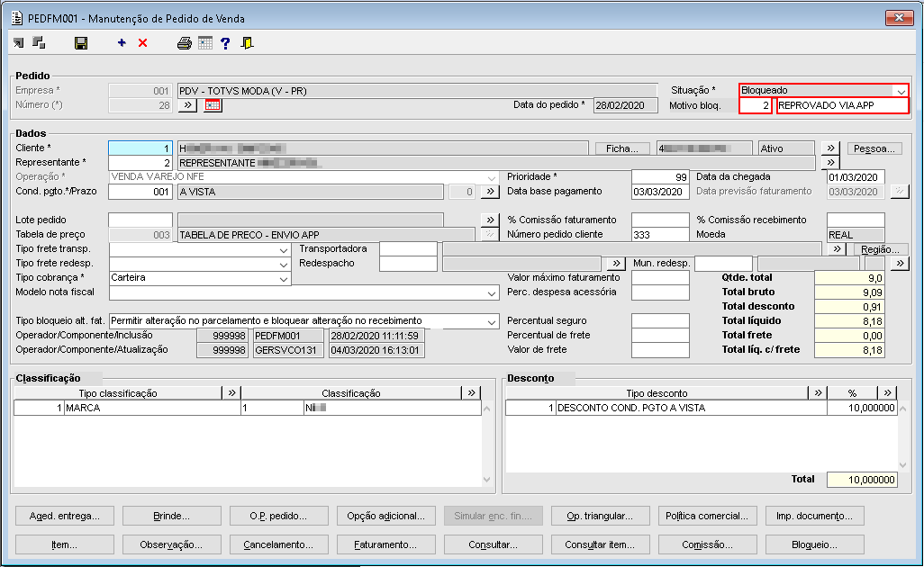Click Consultar item... button
This screenshot has width=924, height=567.
[x=600, y=544]
